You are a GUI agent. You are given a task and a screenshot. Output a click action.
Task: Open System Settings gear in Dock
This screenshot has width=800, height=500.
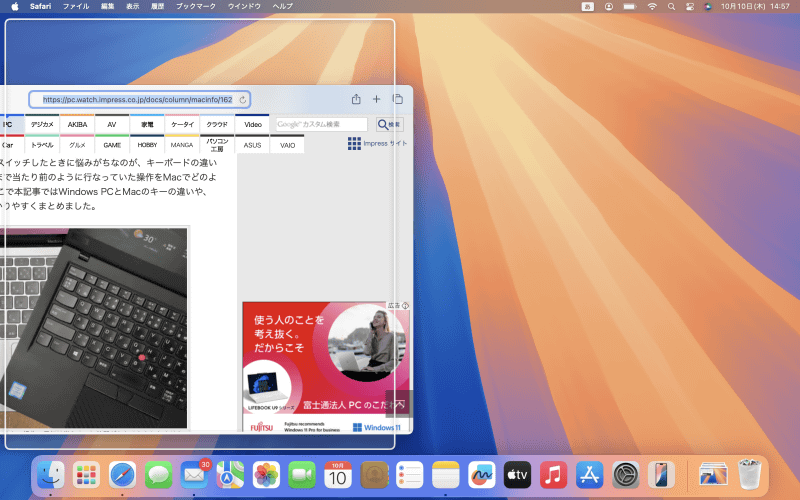coord(626,475)
